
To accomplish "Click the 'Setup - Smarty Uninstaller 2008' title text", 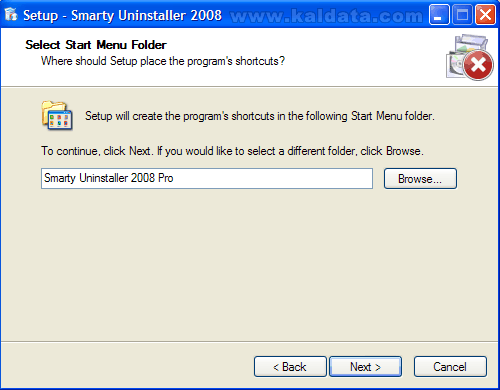I will pyautogui.click(x=122, y=15).
